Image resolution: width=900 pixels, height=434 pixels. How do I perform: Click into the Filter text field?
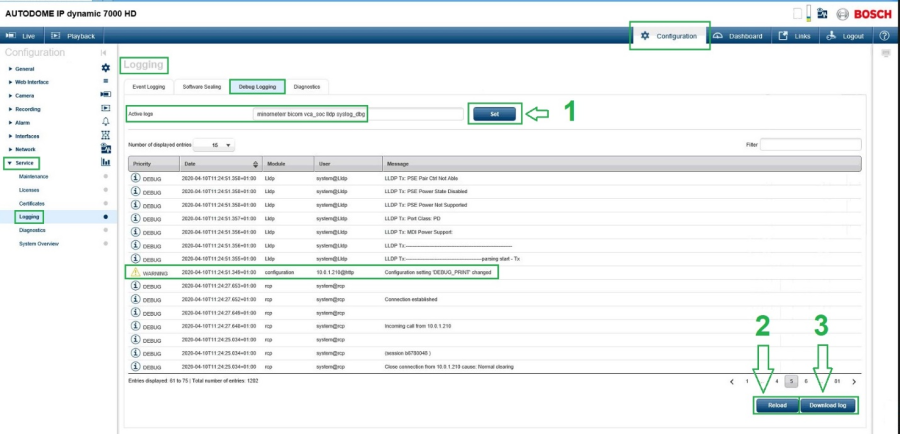point(810,145)
